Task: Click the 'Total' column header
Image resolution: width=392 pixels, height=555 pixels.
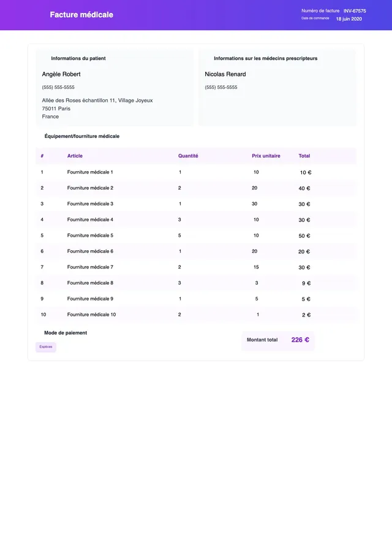Action: pos(304,156)
